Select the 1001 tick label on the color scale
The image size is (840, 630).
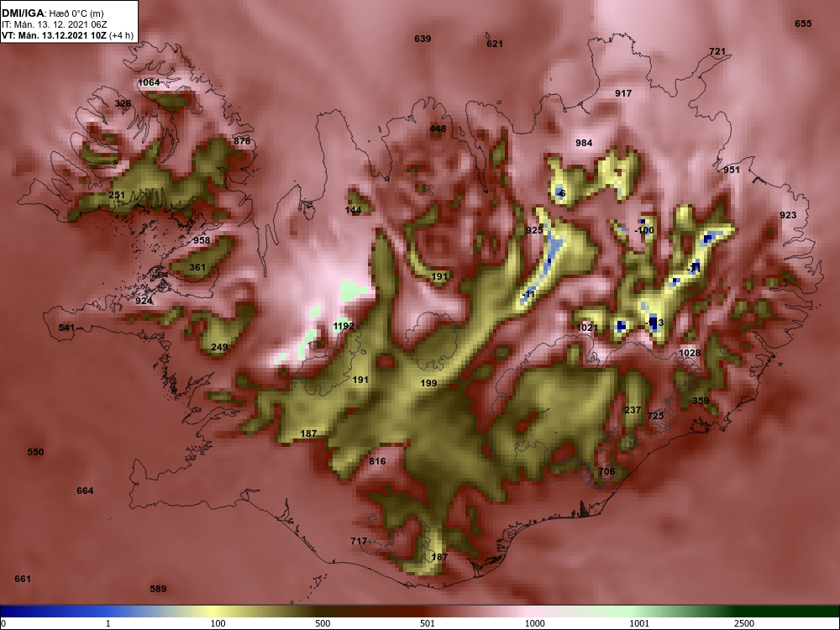(x=639, y=623)
